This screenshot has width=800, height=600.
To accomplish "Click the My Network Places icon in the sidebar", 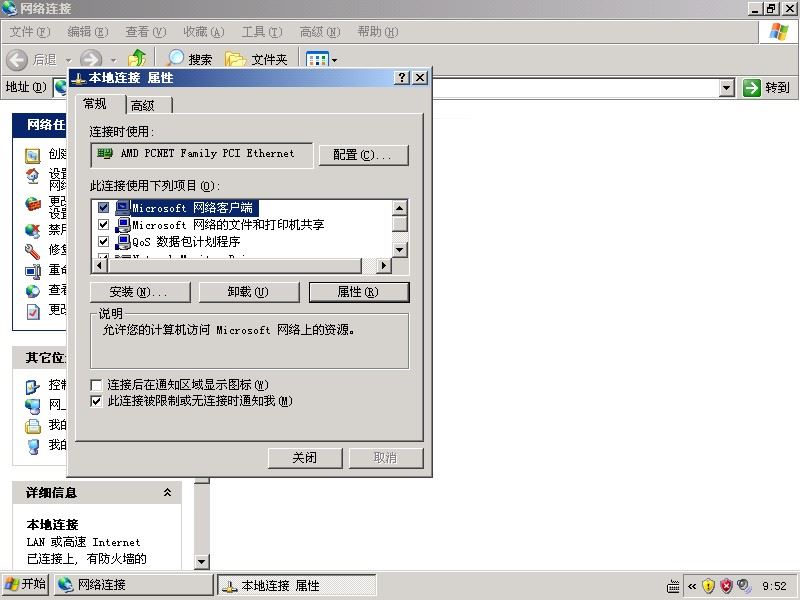I will coord(33,406).
